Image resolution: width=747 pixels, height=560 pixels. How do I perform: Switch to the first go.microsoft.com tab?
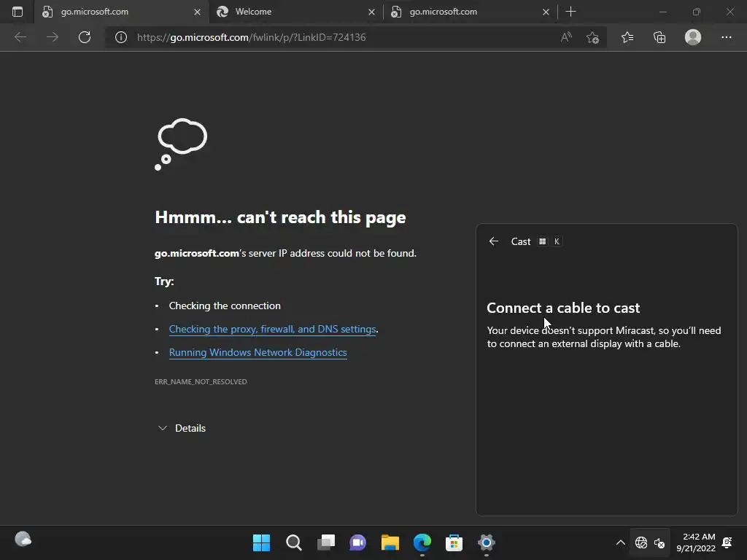tap(121, 12)
